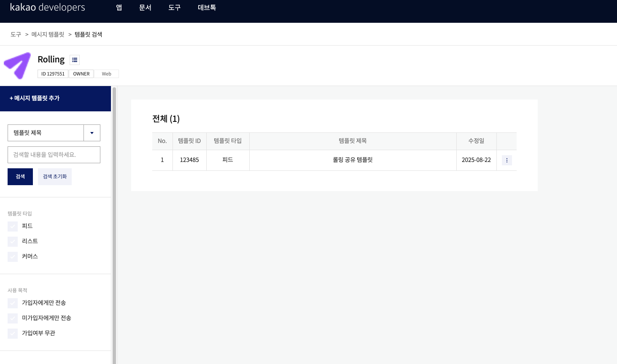Click the search keyword input field
Viewport: 617px width, 364px height.
tap(54, 155)
